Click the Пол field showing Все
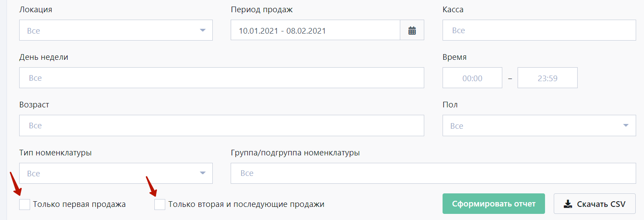 tap(539, 126)
